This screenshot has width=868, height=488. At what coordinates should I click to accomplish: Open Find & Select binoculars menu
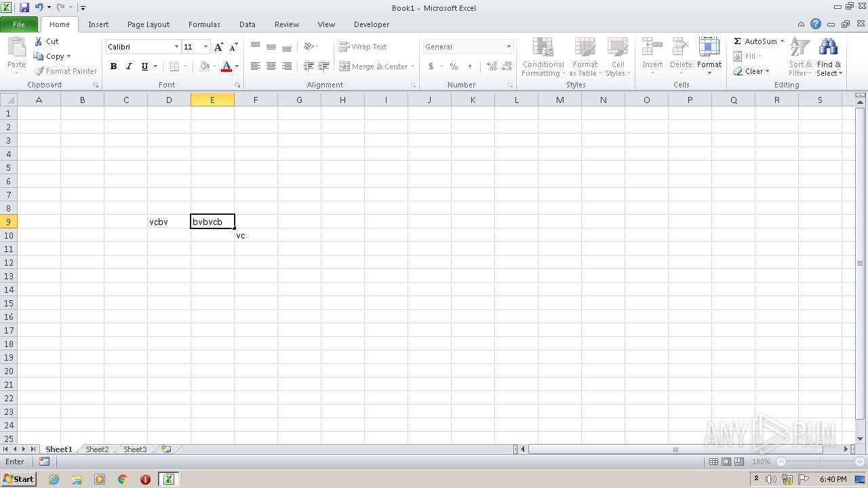[829, 57]
